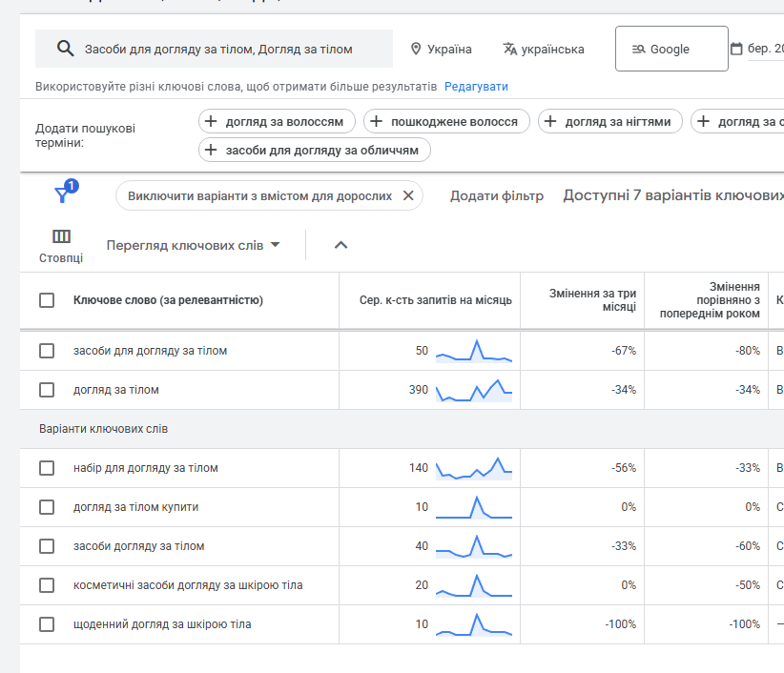Add the 'догляд за волоссям' suggestion
This screenshot has width=784, height=673.
[x=277, y=121]
